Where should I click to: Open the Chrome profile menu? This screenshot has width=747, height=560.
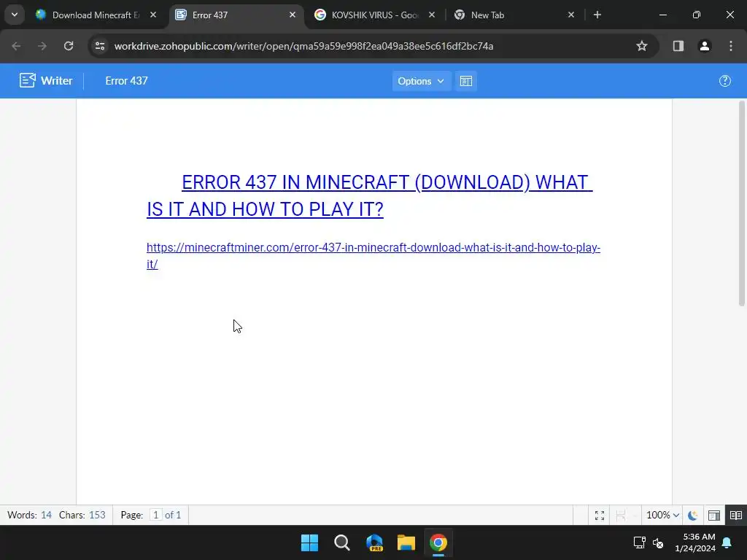click(705, 46)
